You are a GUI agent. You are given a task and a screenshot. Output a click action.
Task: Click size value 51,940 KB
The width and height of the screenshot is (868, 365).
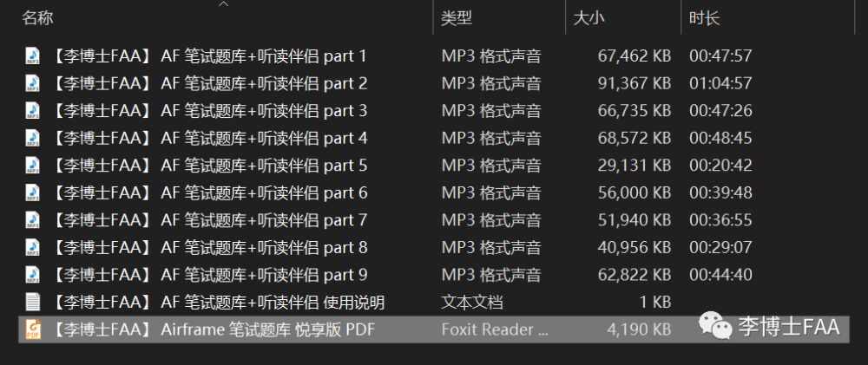(635, 220)
